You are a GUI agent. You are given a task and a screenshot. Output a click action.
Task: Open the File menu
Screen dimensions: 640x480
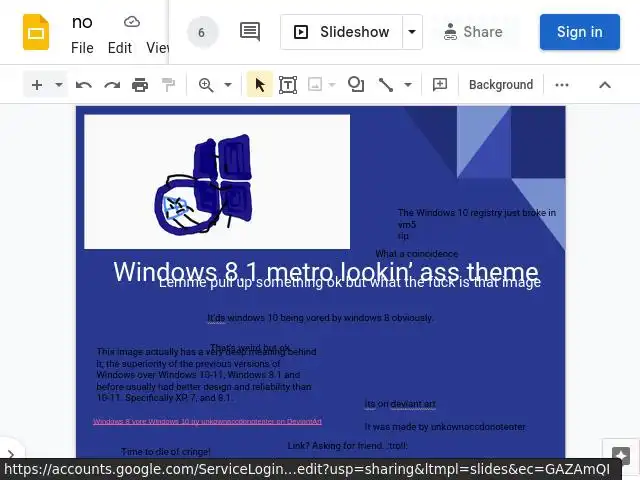(82, 48)
